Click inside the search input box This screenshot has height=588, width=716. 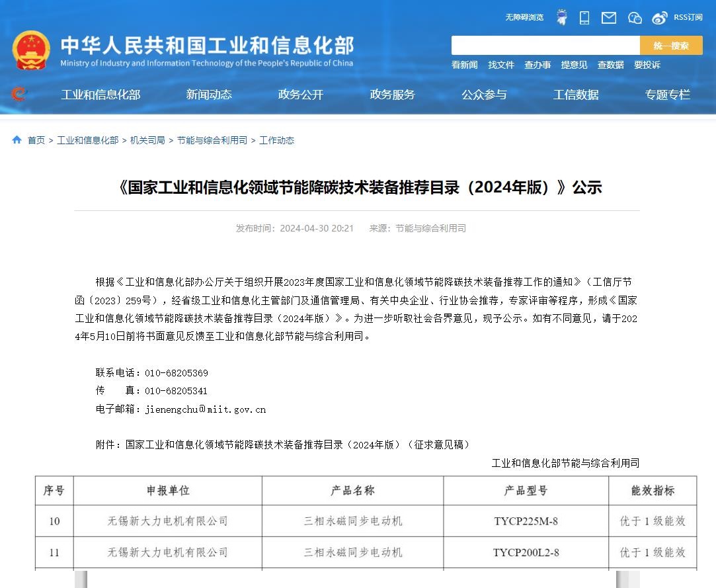(545, 45)
